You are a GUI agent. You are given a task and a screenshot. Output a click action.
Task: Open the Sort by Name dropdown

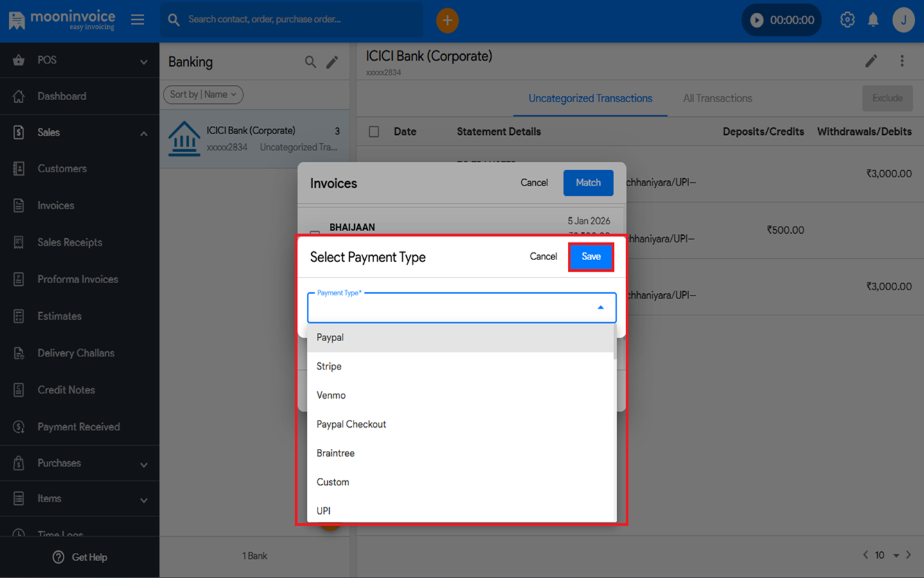pyautogui.click(x=203, y=94)
